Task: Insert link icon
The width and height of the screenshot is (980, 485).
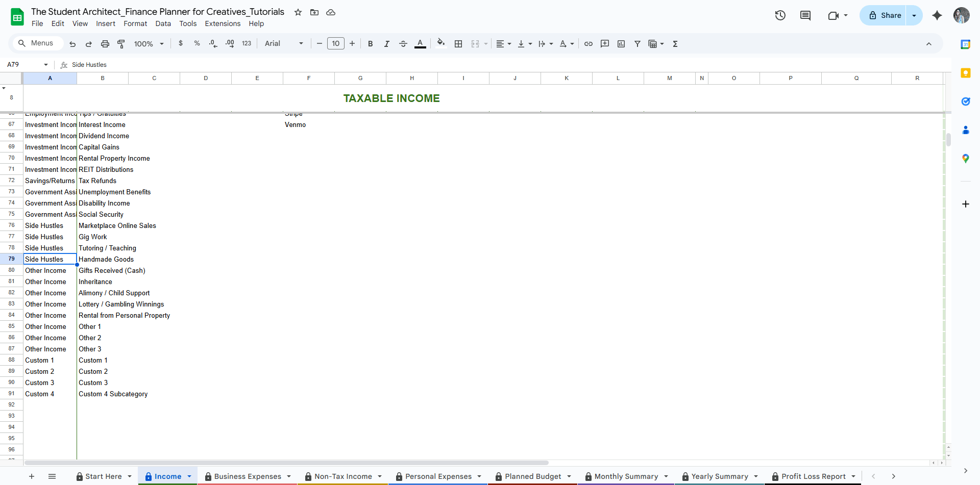Action: 589,44
